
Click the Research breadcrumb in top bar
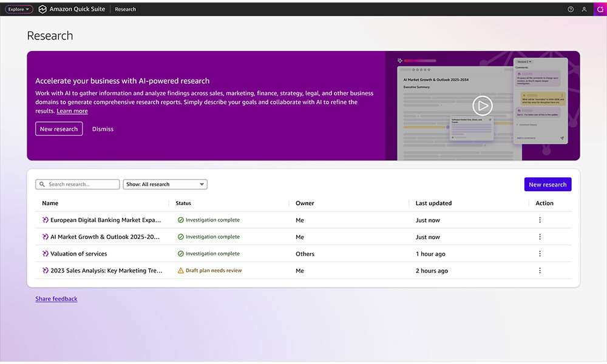click(x=126, y=9)
